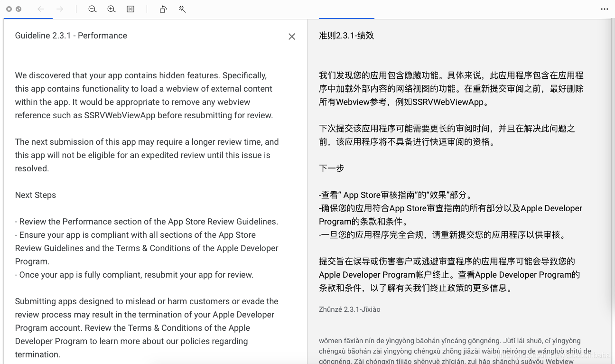Click the gray circled slash icon in toolbar
Viewport: 615px width, 364px height.
pyautogui.click(x=19, y=9)
